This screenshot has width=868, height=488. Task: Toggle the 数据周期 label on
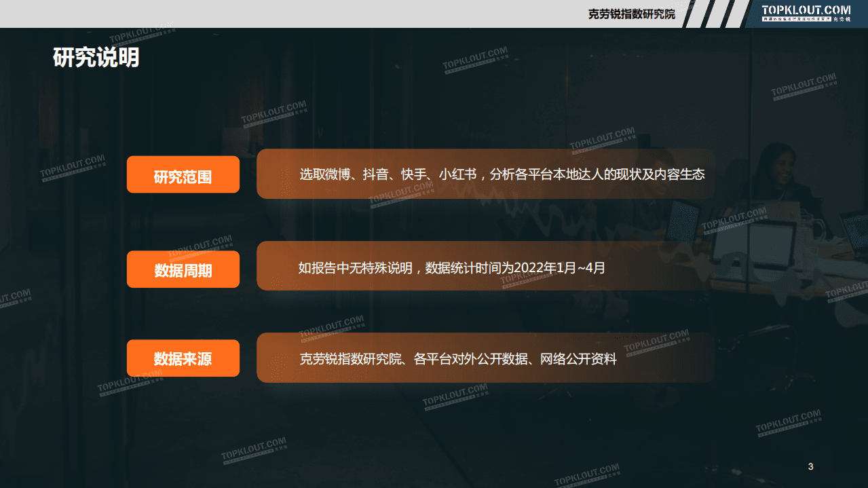pos(183,268)
